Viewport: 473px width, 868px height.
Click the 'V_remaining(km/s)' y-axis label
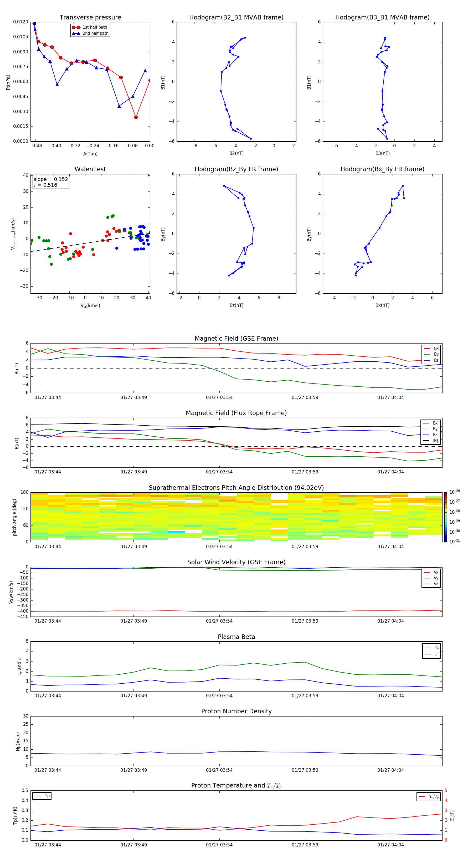13,234
